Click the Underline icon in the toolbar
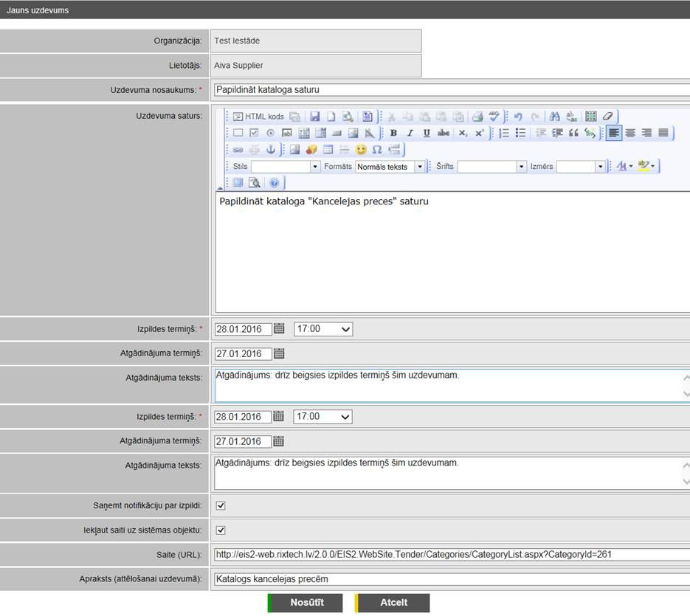The width and height of the screenshot is (690, 616). point(426,133)
